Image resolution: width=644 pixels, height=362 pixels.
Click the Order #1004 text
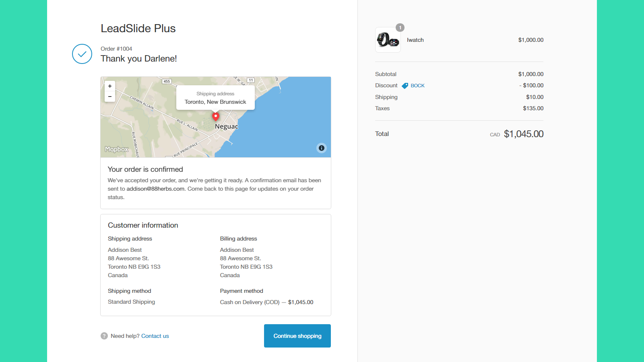click(116, 49)
